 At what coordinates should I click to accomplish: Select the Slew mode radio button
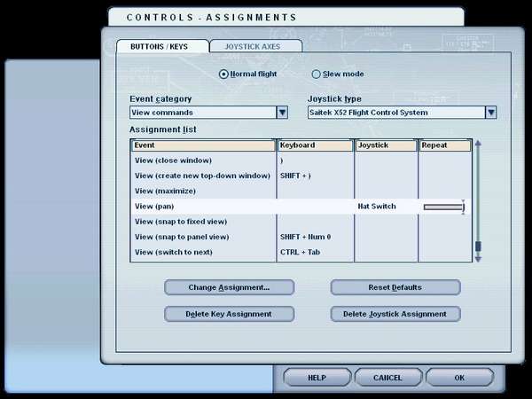(x=317, y=74)
